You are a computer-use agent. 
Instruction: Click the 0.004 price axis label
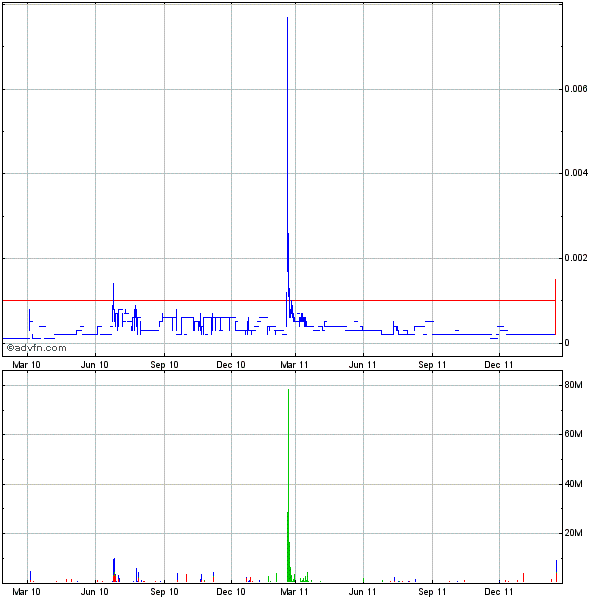[x=576, y=173]
